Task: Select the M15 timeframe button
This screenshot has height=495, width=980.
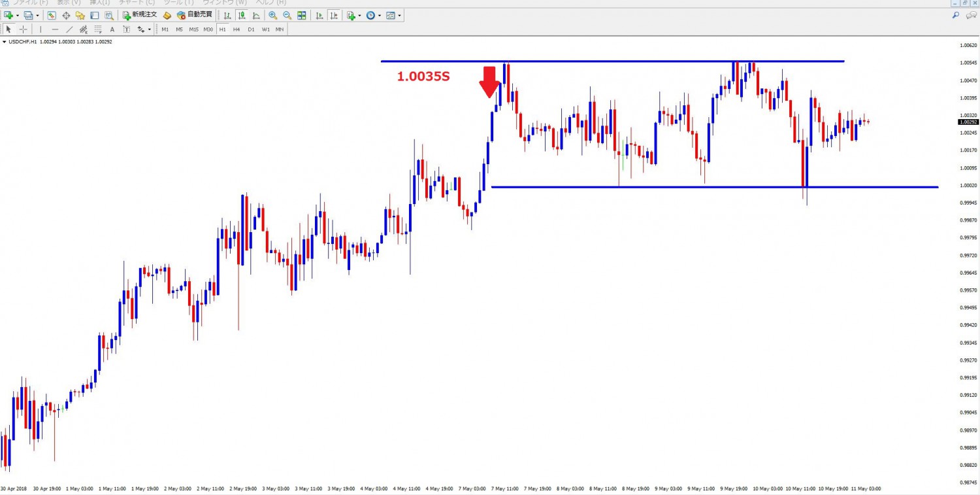Action: coord(193,29)
